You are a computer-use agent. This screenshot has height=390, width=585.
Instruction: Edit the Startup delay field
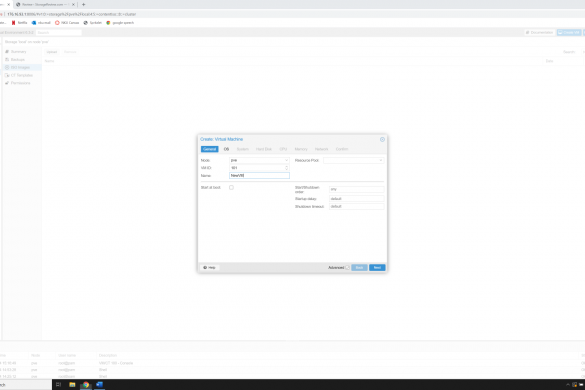(356, 199)
